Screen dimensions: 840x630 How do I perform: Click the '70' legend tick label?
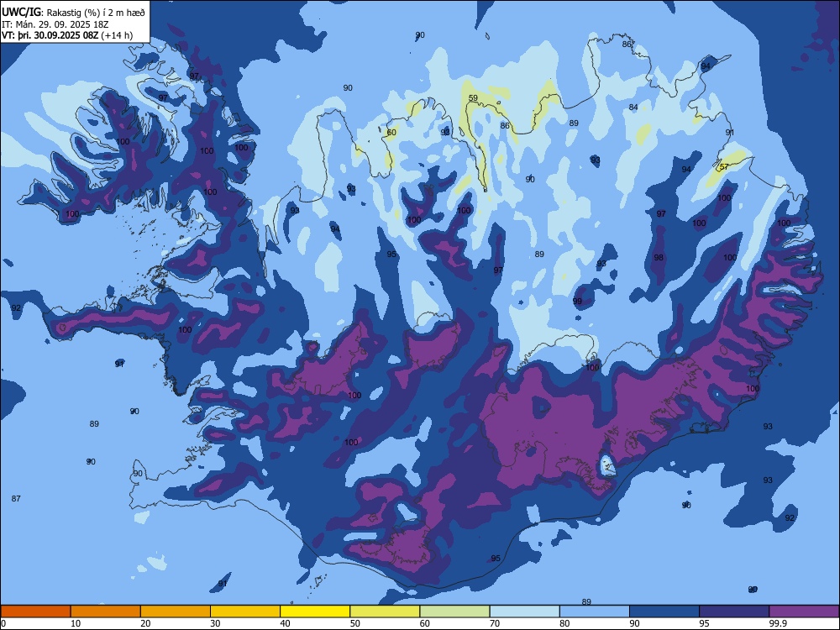click(x=495, y=623)
